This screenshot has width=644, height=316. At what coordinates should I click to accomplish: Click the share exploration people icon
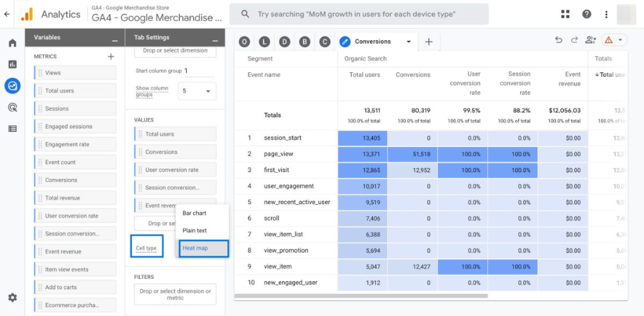(x=591, y=40)
